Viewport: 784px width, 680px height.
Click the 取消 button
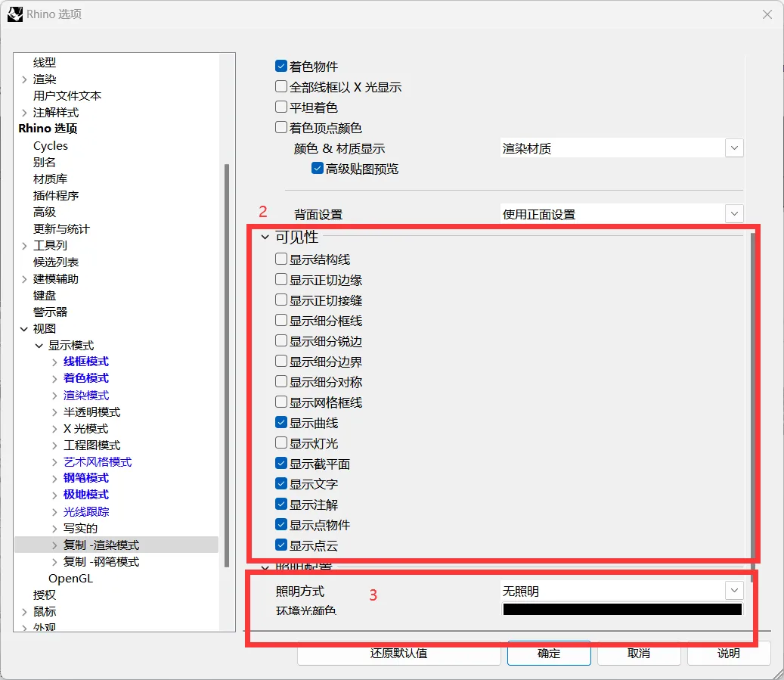[x=639, y=654]
